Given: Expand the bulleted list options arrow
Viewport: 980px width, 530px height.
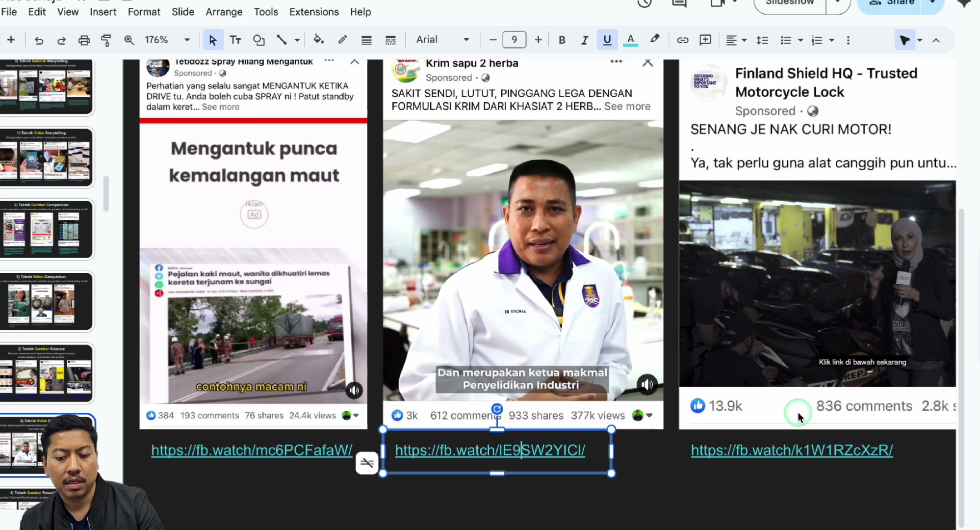Looking at the screenshot, I should (x=800, y=40).
